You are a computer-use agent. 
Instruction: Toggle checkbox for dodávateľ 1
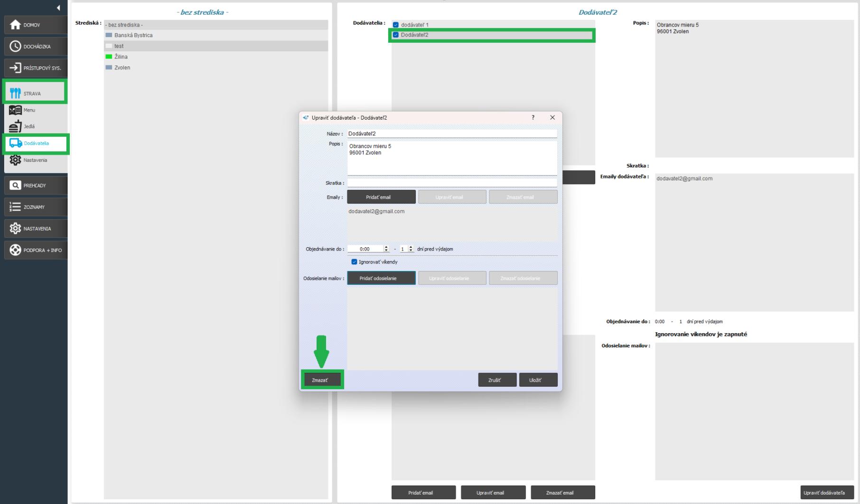[396, 25]
